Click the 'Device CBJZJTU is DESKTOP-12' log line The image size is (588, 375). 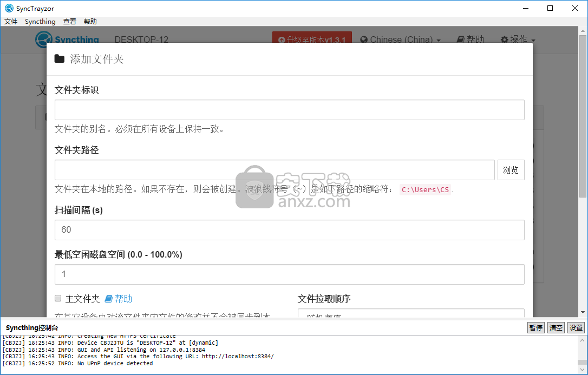(x=110, y=343)
